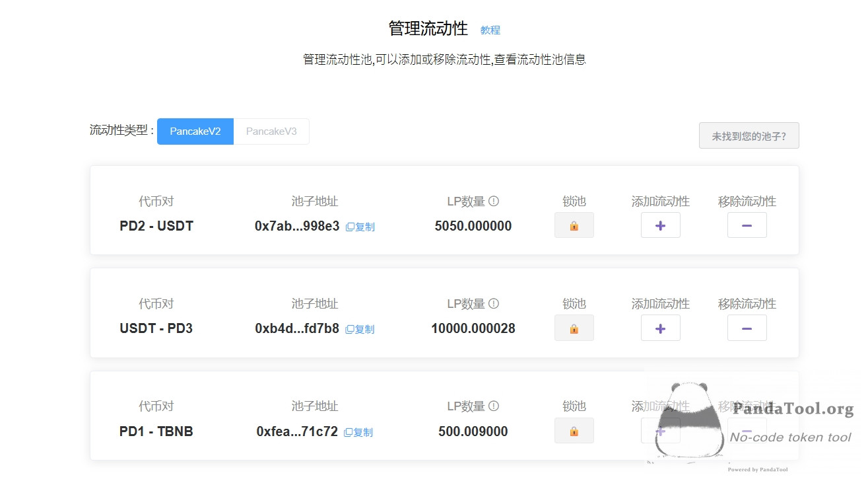Viewport: 868px width, 483px height.
Task: Add liquidity to PD2 - USDT pool
Action: coord(660,225)
